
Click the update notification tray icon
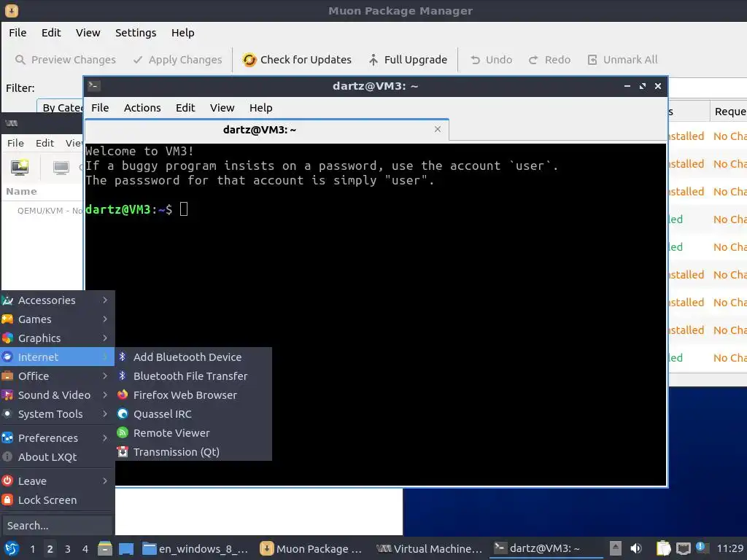pyautogui.click(x=701, y=547)
